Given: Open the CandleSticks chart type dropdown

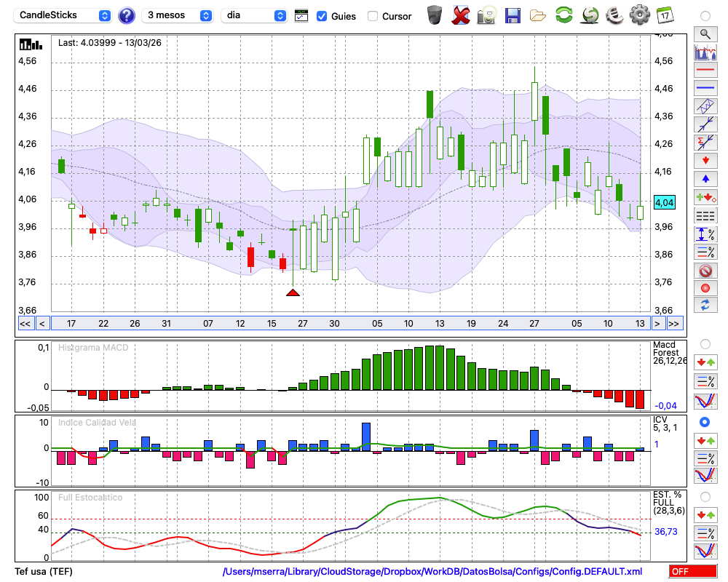Looking at the screenshot, I should point(63,15).
